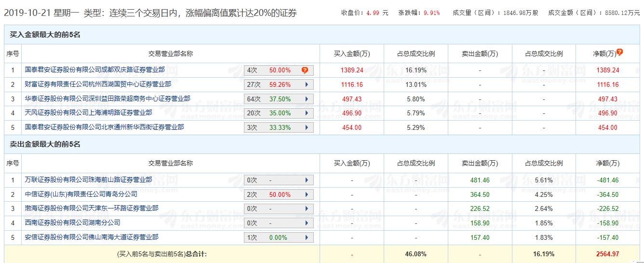This screenshot has width=644, height=263.
Task: Click the sell amount 481.46 cell
Action: [480, 180]
